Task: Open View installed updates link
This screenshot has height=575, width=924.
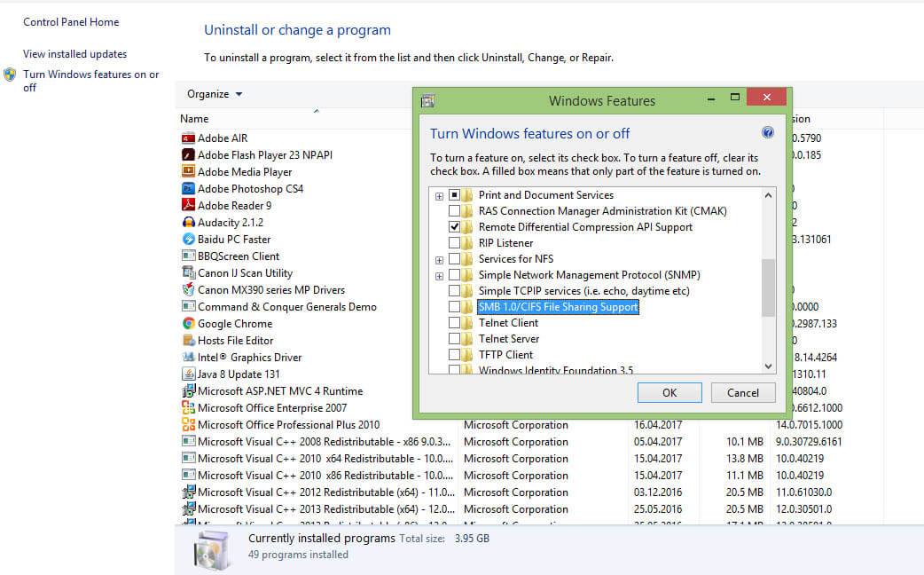Action: [74, 53]
